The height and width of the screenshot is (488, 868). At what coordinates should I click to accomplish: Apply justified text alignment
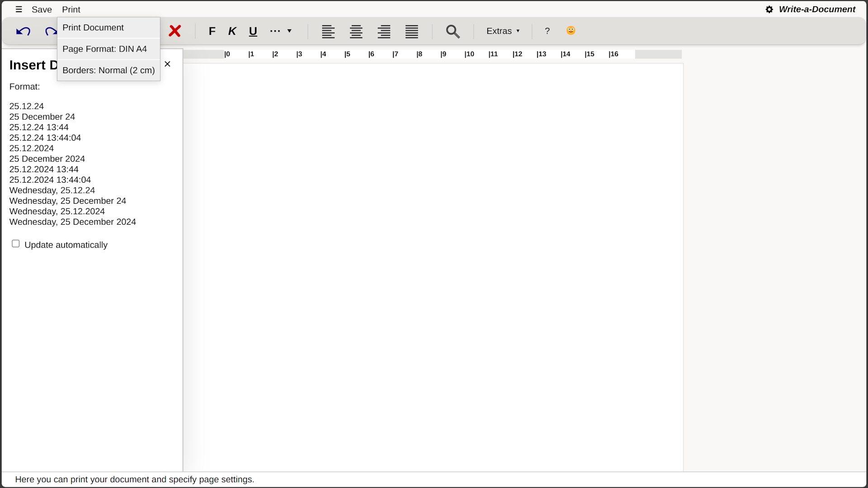pyautogui.click(x=411, y=32)
